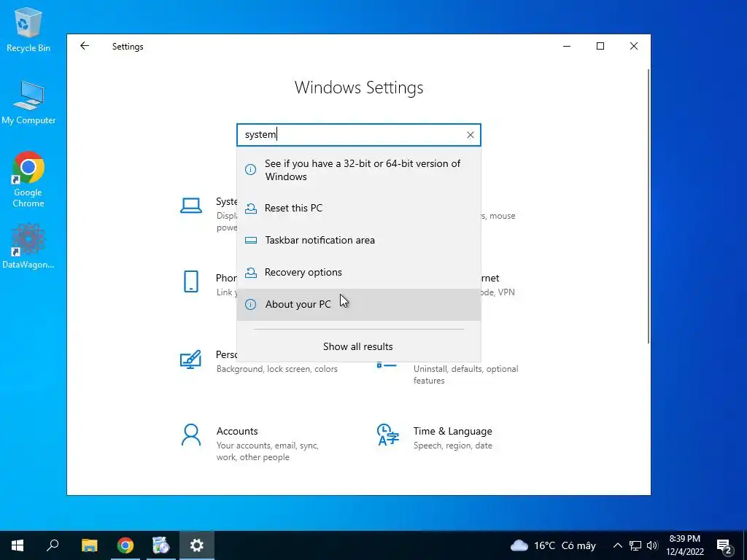
Task: Open Time & Language icon
Action: [x=388, y=435]
